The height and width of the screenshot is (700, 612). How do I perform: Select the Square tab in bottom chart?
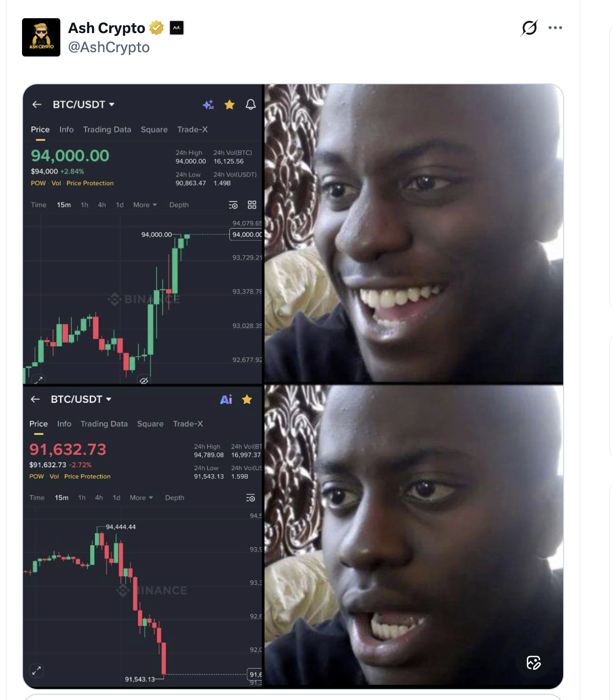[150, 424]
